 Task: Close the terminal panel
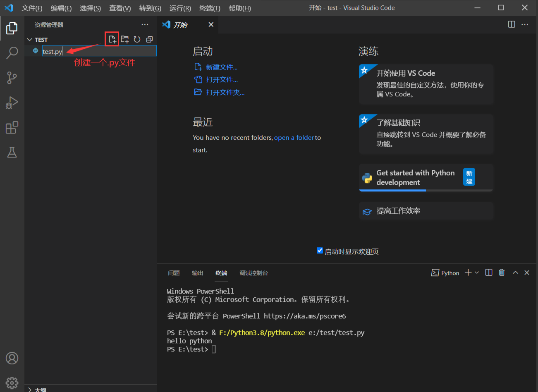pos(527,272)
